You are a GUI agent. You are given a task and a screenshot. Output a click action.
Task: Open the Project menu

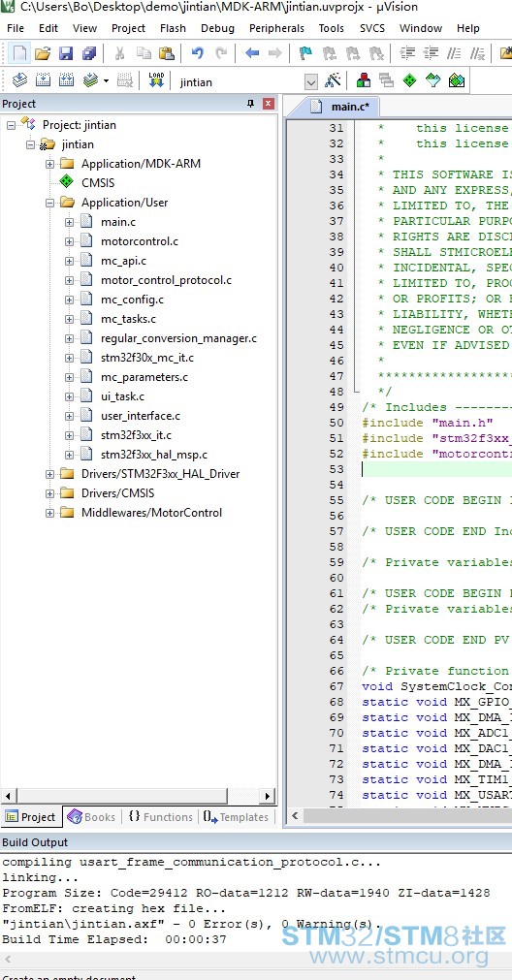pos(128,28)
